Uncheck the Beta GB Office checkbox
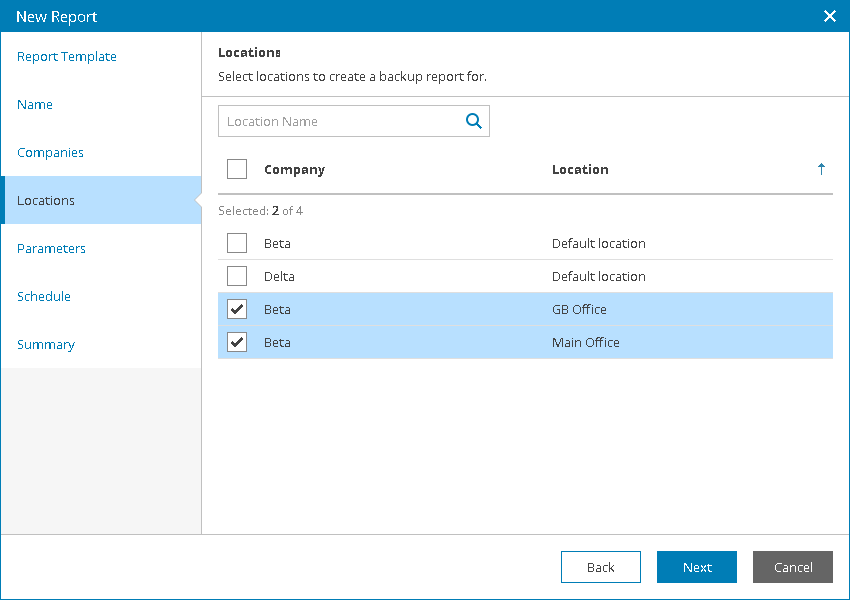This screenshot has height=600, width=850. (x=237, y=309)
